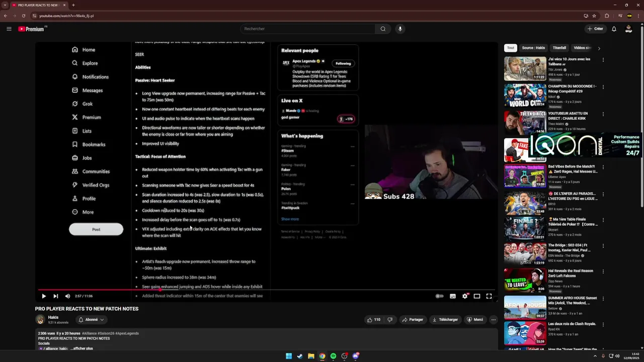Go to YouTube Premium home logo

(x=32, y=29)
